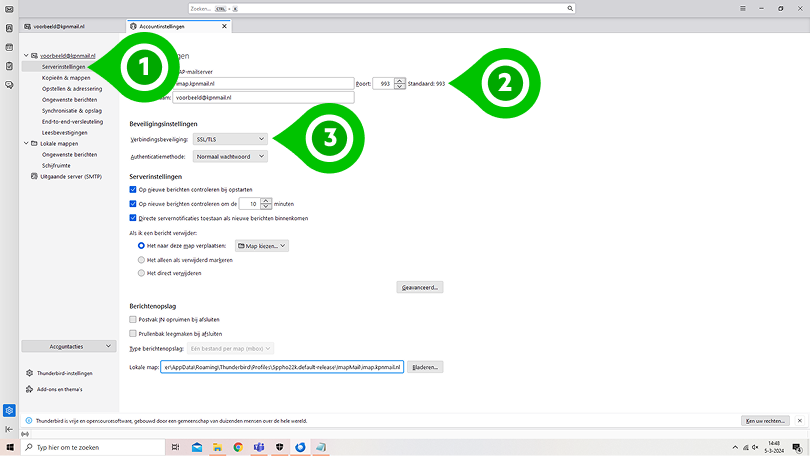This screenshot has height=456, width=810.
Task: Open the Authenticatiemethode dropdown
Action: (230, 156)
